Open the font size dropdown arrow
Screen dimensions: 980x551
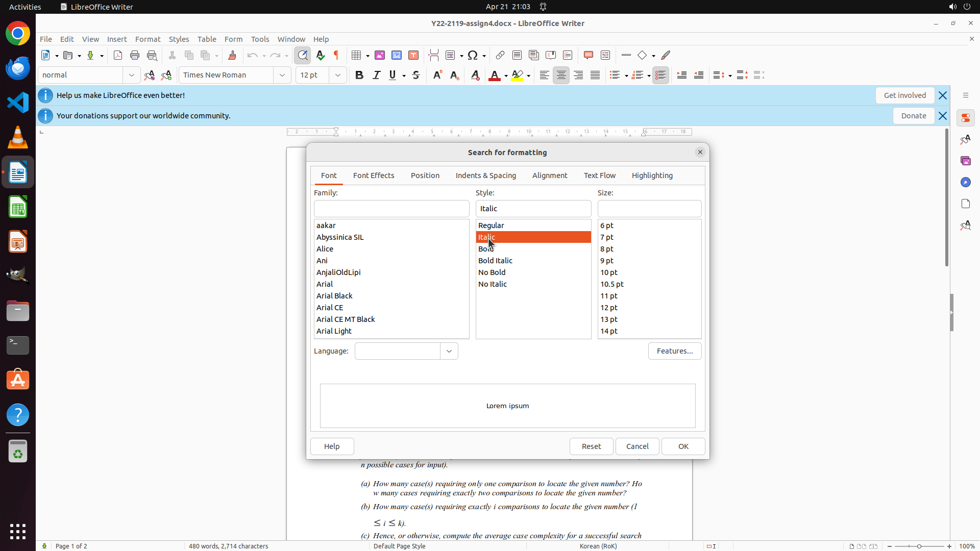pyautogui.click(x=338, y=75)
